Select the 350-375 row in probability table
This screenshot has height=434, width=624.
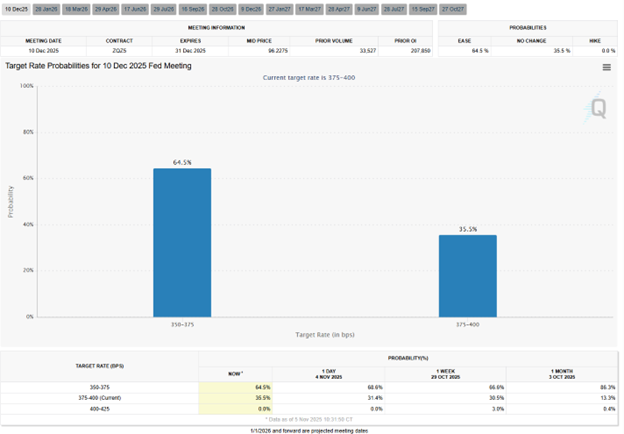pyautogui.click(x=100, y=386)
